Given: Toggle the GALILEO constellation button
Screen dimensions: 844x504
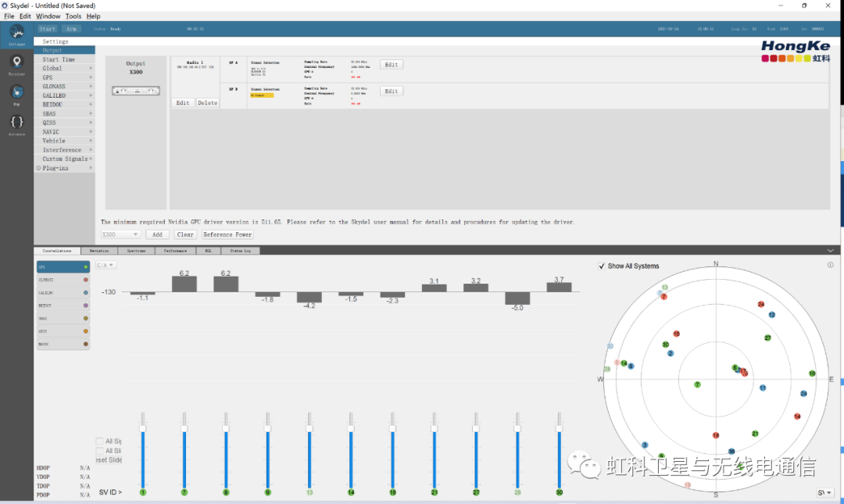Looking at the screenshot, I should [x=63, y=292].
